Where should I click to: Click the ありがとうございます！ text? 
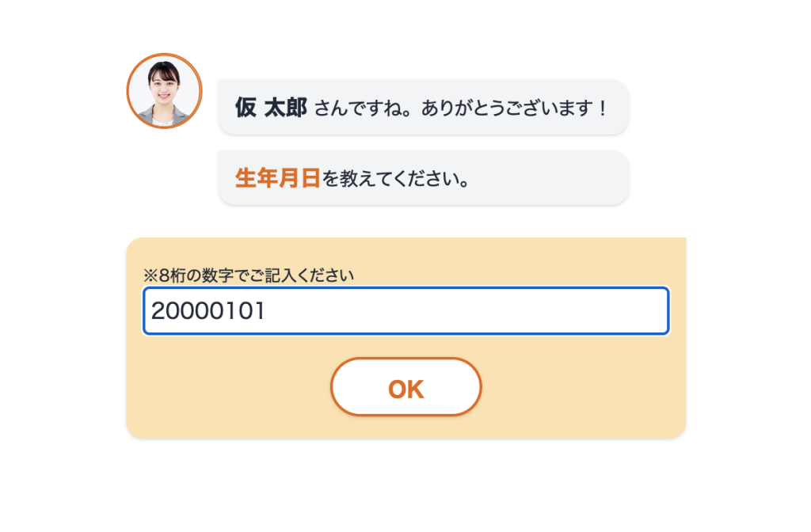pyautogui.click(x=514, y=108)
